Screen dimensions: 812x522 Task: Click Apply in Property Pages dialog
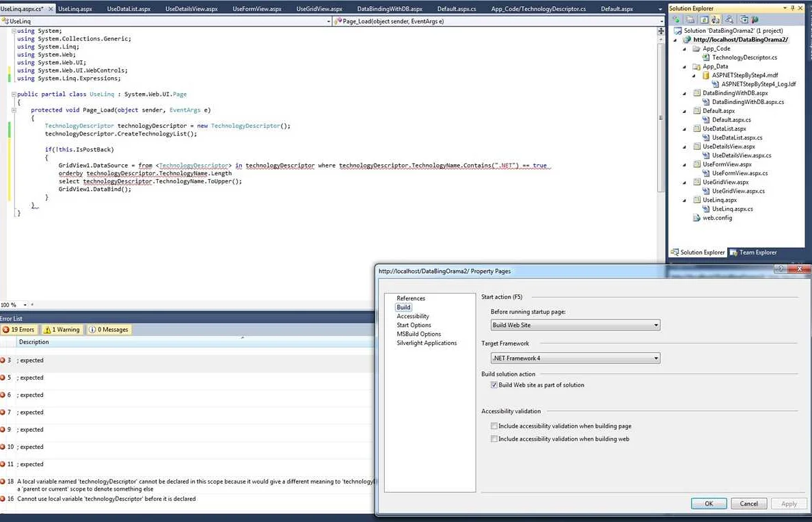[x=789, y=504]
